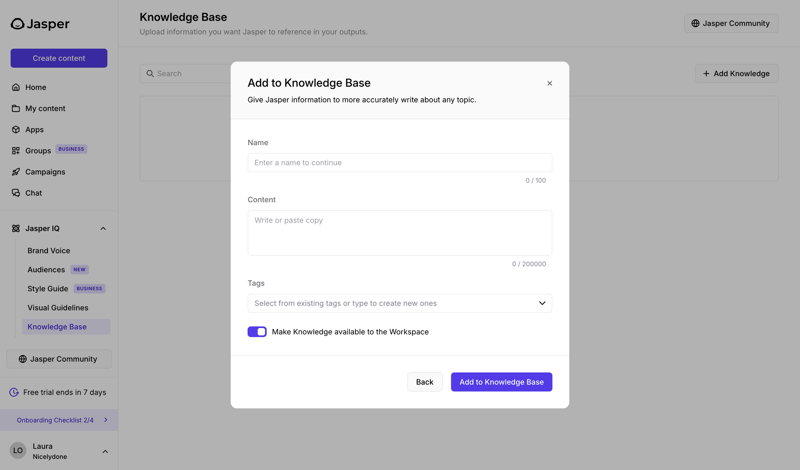
Task: Open Jasper Community button in sidebar
Action: [x=59, y=359]
